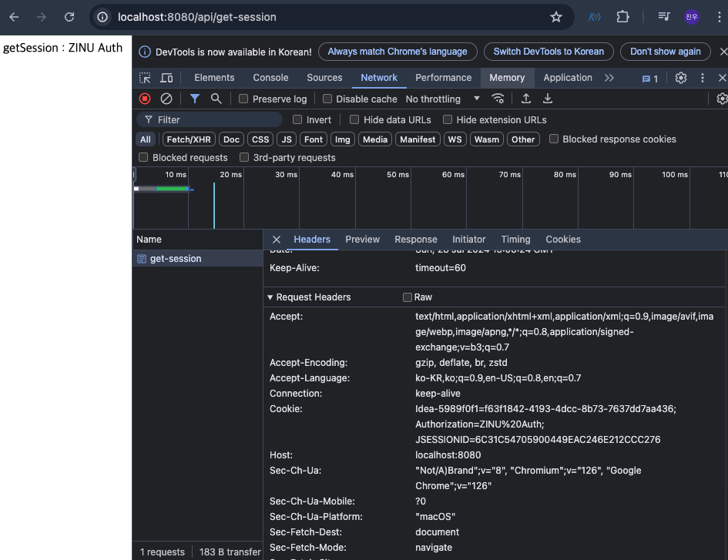Click Always match Chrome's language
This screenshot has width=728, height=560.
pyautogui.click(x=398, y=52)
